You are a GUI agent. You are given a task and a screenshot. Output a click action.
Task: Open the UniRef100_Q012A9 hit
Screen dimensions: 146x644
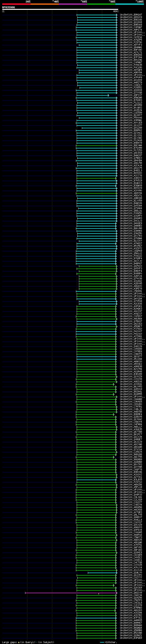coord(131,128)
